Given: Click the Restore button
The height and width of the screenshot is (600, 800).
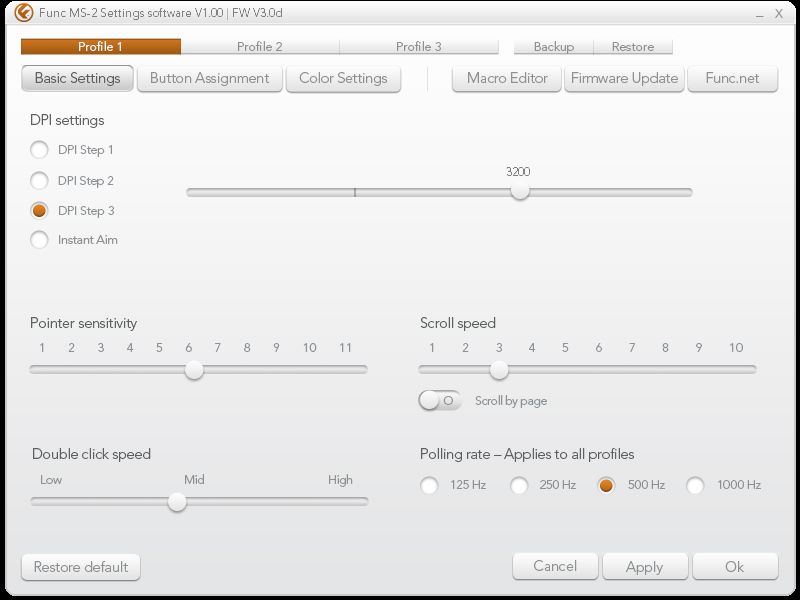Looking at the screenshot, I should (x=633, y=46).
